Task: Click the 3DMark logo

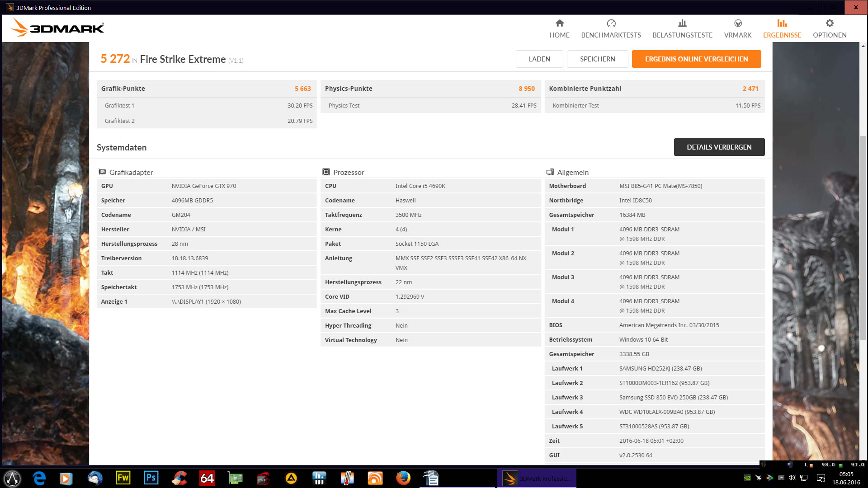Action: (x=57, y=28)
